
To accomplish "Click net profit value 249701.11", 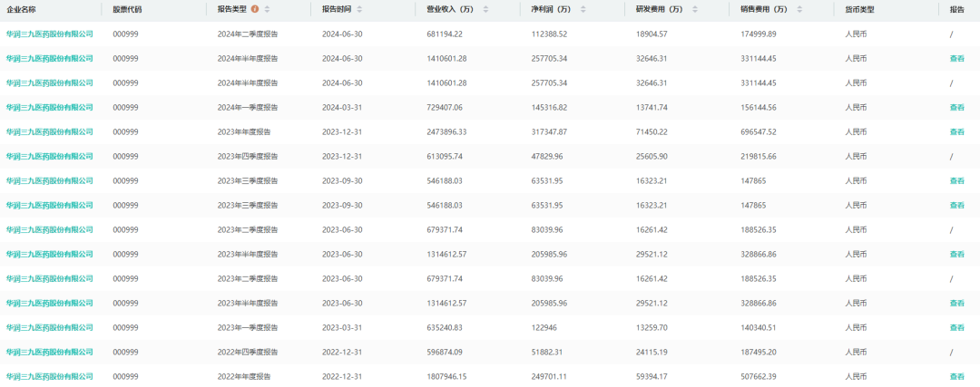I will [x=549, y=376].
